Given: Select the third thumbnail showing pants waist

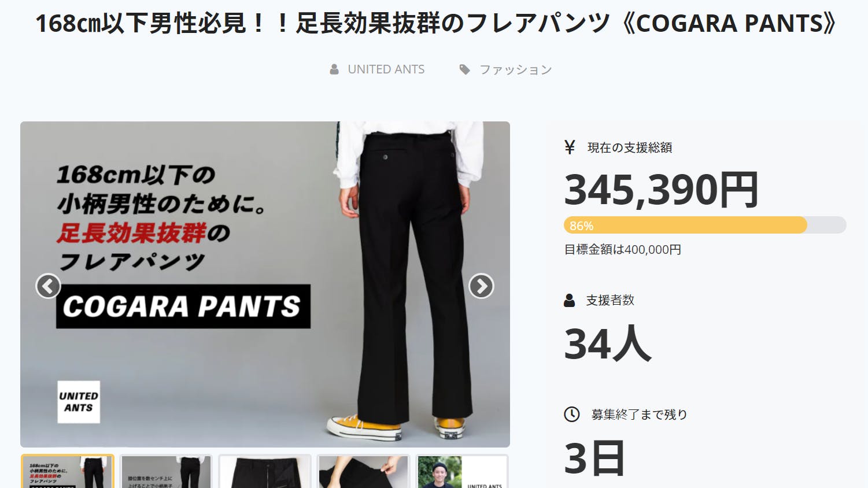Looking at the screenshot, I should pyautogui.click(x=265, y=471).
